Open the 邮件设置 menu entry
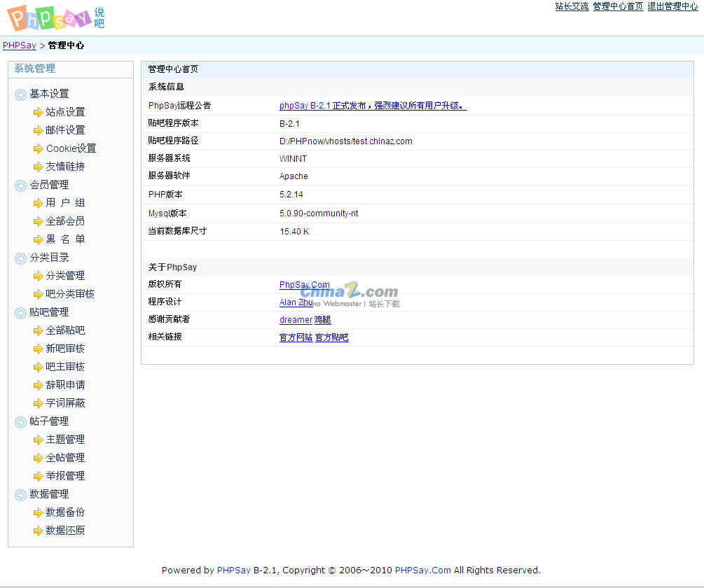704x588 pixels. 65,130
